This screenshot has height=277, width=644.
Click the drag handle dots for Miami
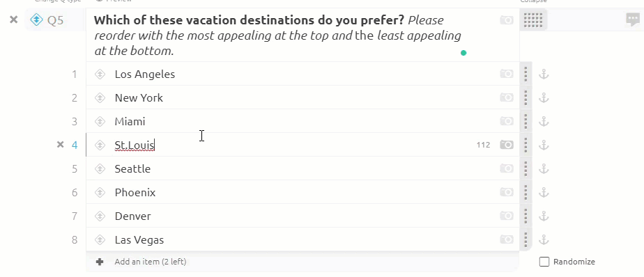pos(526,122)
